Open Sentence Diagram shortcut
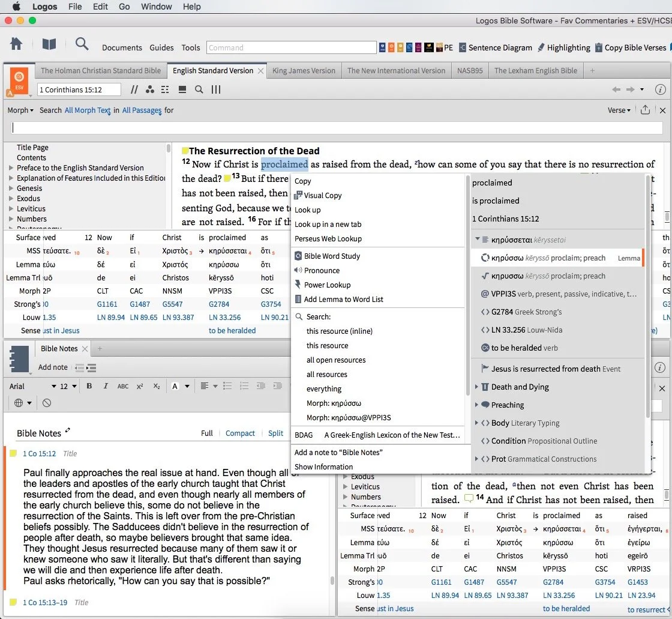This screenshot has height=619, width=672. (x=496, y=47)
